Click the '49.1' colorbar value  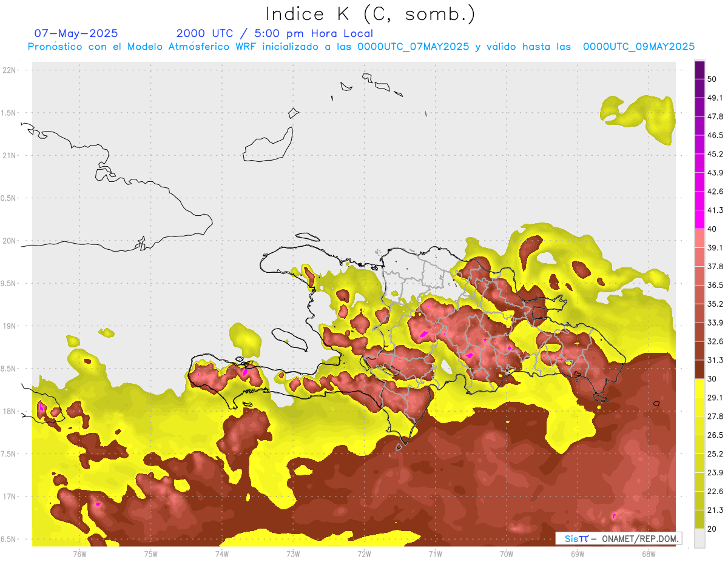(715, 98)
